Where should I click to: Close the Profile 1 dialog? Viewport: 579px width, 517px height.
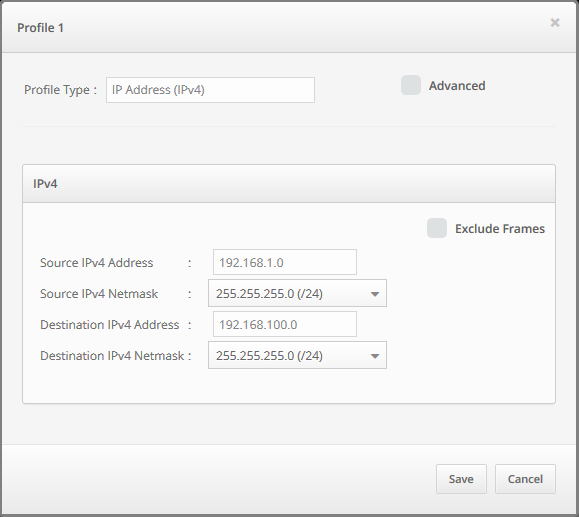555,23
